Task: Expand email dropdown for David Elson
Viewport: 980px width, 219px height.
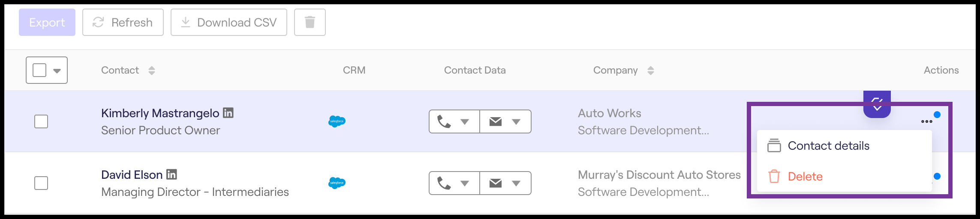Action: tap(516, 183)
